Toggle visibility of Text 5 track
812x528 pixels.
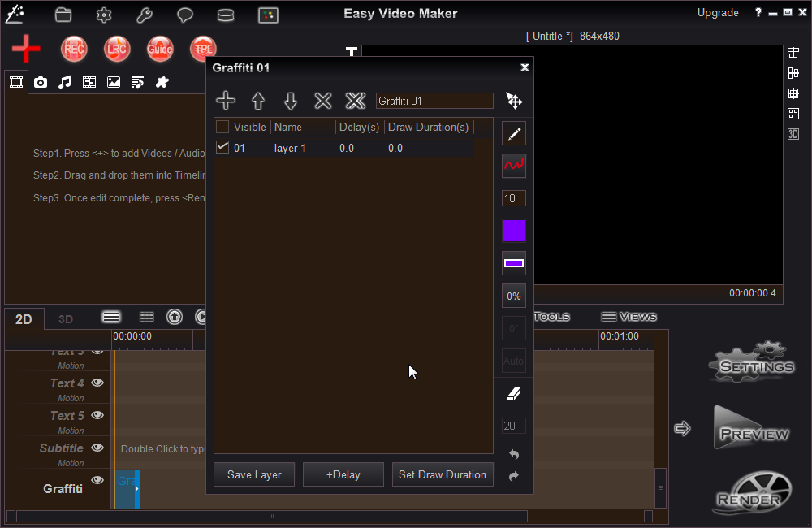(97, 416)
